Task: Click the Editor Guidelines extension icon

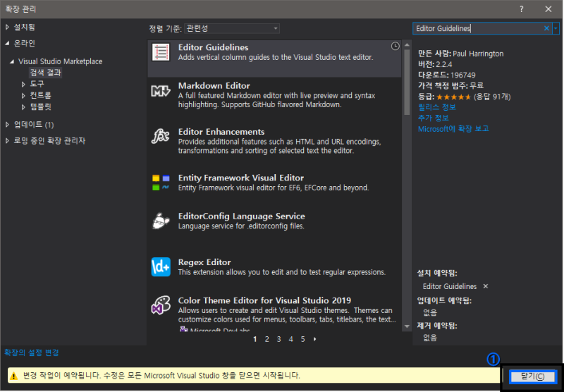Action: coord(161,52)
